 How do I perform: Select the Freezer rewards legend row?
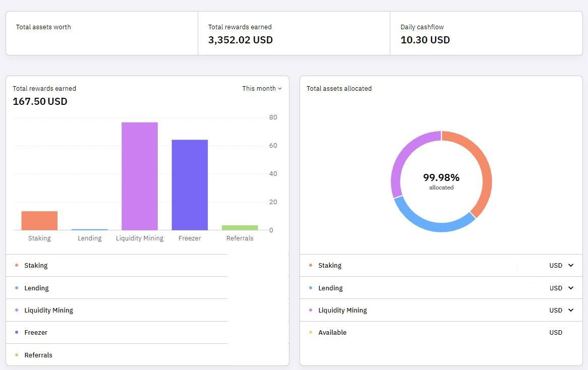[x=116, y=333]
